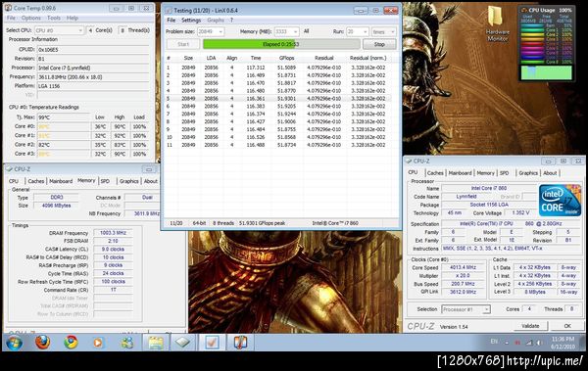The height and width of the screenshot is (371, 588).
Task: Switch to Caches tab in left CPU-Z
Action: coord(36,181)
